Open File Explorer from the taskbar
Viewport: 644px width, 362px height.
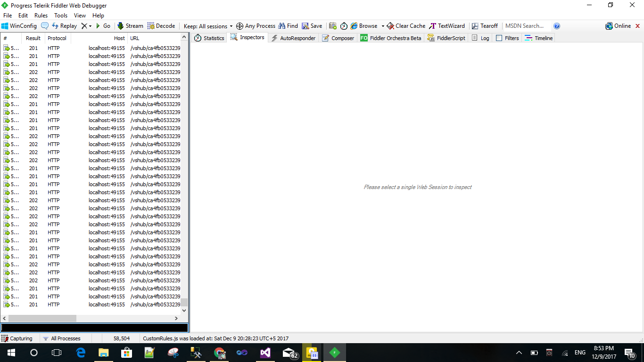pyautogui.click(x=104, y=353)
